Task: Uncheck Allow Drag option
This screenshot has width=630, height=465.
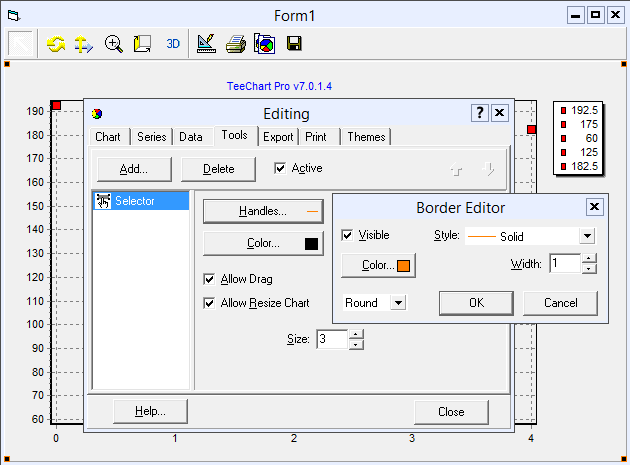Action: point(209,279)
